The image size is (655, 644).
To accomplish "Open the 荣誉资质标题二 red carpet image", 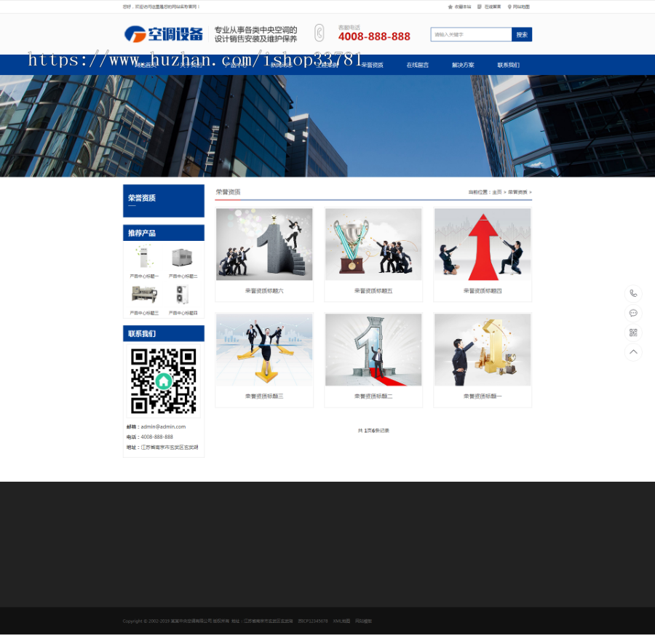I will pyautogui.click(x=373, y=349).
